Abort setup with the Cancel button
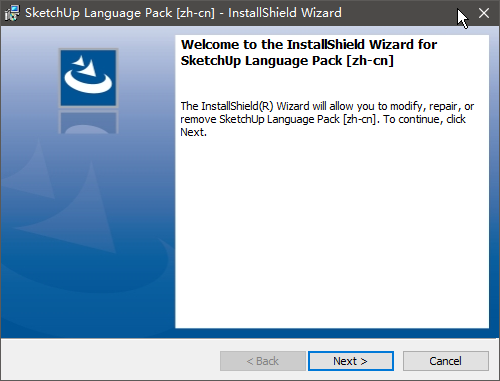 tap(446, 361)
